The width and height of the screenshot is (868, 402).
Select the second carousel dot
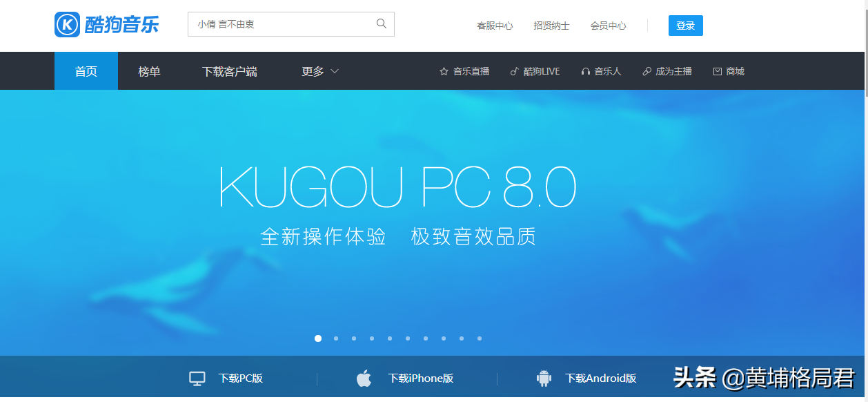click(x=336, y=338)
